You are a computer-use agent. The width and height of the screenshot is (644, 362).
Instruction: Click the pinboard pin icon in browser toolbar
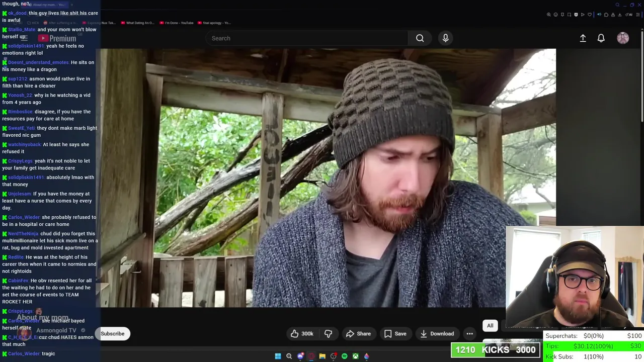pos(562,15)
